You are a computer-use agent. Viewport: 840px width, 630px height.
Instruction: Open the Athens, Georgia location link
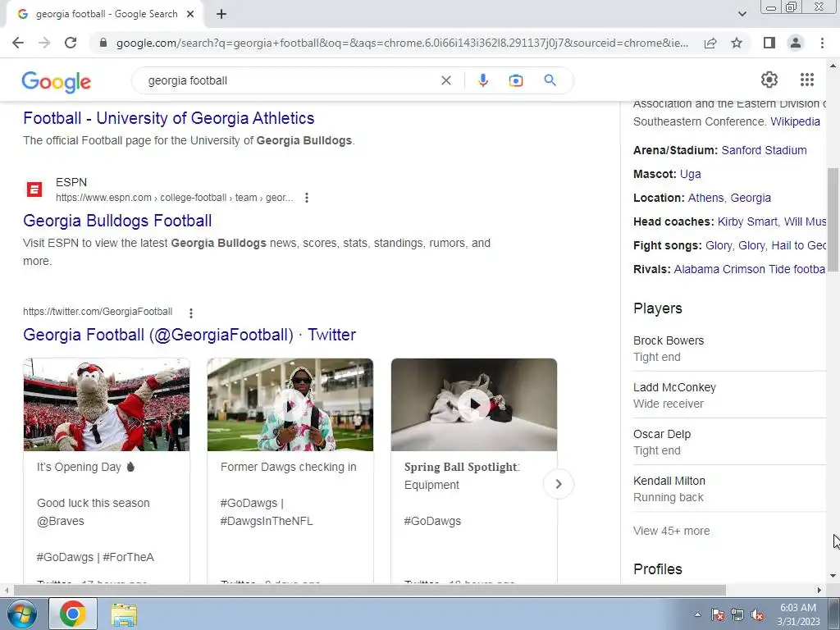pyautogui.click(x=729, y=198)
